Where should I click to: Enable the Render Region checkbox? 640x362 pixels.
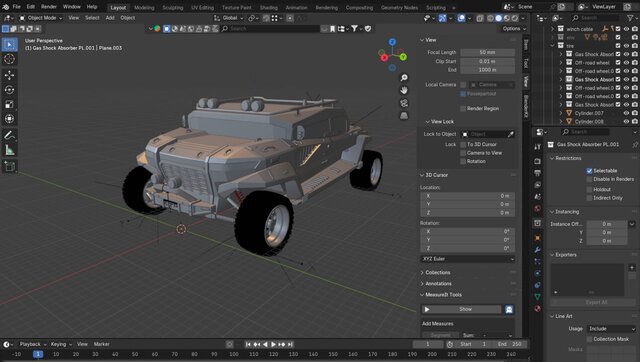[x=463, y=109]
